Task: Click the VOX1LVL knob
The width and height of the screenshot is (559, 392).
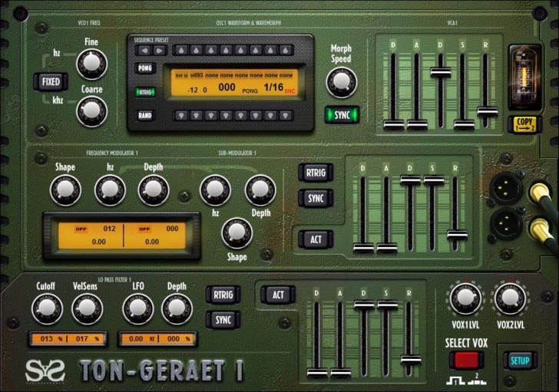Action: tap(465, 298)
